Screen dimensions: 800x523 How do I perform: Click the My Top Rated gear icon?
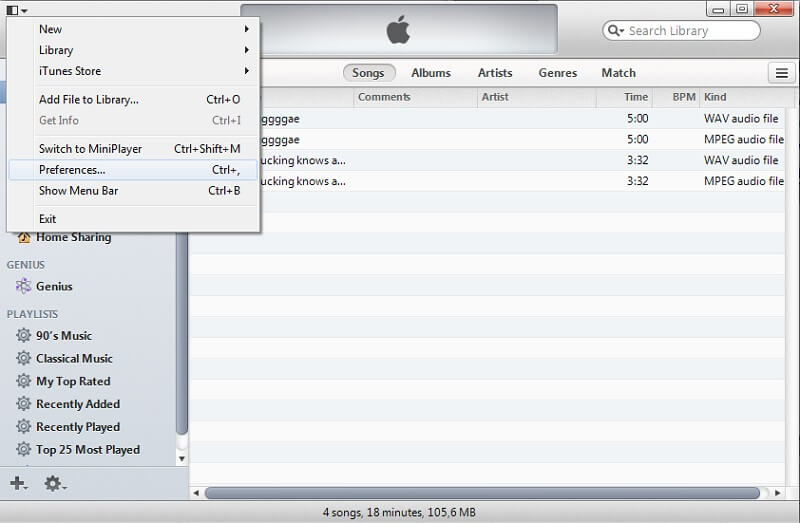[x=23, y=381]
